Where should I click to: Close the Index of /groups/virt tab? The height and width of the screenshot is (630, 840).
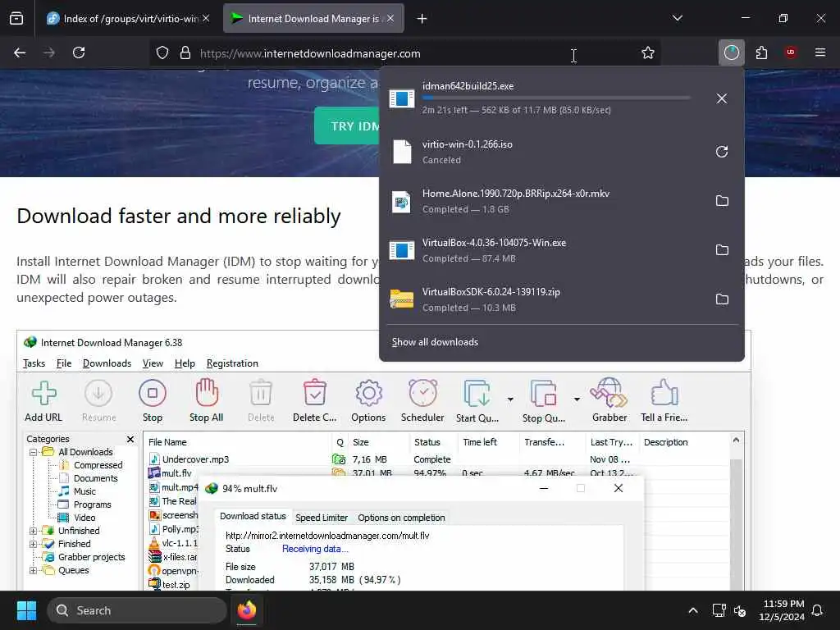tap(206, 18)
